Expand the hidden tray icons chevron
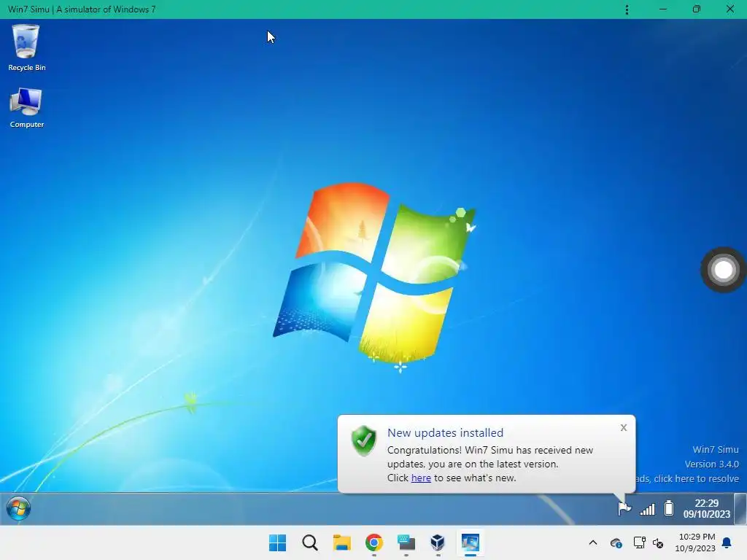The height and width of the screenshot is (560, 747). click(x=593, y=542)
